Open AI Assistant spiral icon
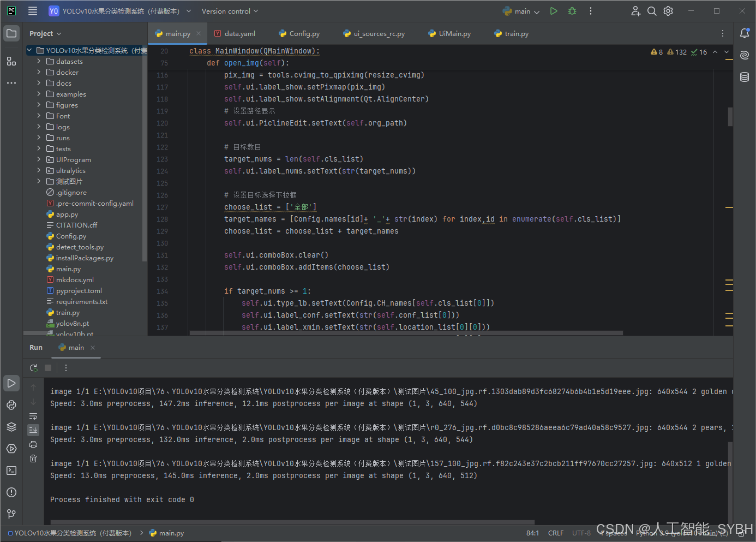Image resolution: width=756 pixels, height=542 pixels. click(745, 55)
